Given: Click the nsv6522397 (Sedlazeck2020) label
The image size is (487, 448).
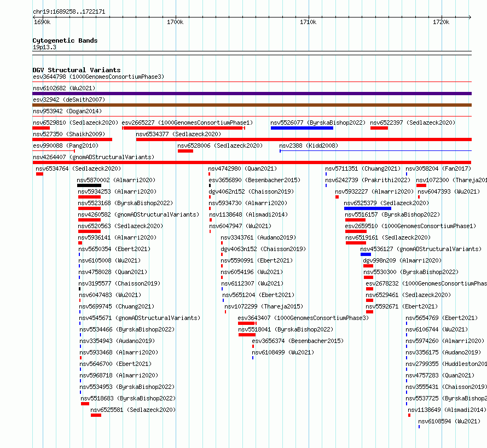Looking at the screenshot, I should (413, 123).
